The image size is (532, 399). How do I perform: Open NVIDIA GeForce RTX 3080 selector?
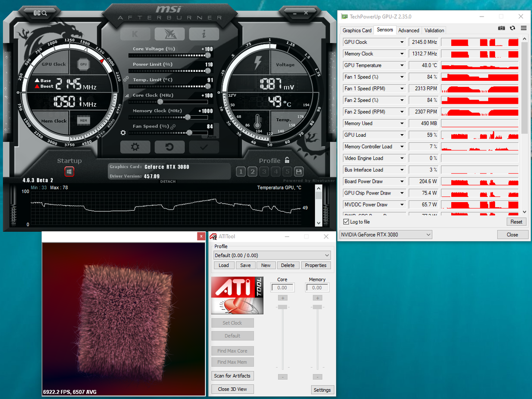pyautogui.click(x=386, y=234)
